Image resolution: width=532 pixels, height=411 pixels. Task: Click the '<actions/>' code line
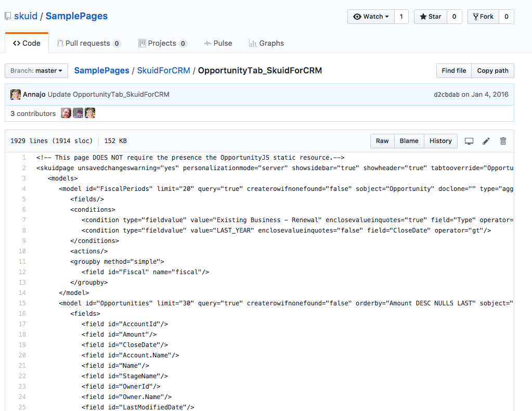[x=89, y=251]
